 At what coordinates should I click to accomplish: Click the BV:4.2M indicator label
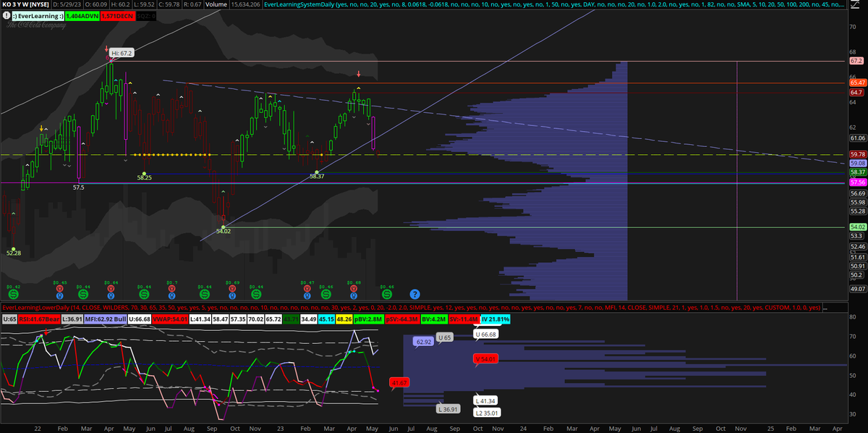tap(434, 319)
